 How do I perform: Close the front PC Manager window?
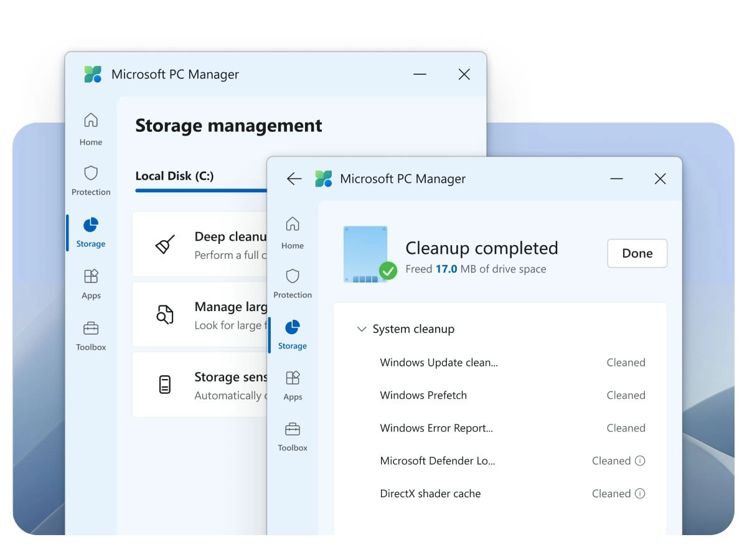click(660, 179)
